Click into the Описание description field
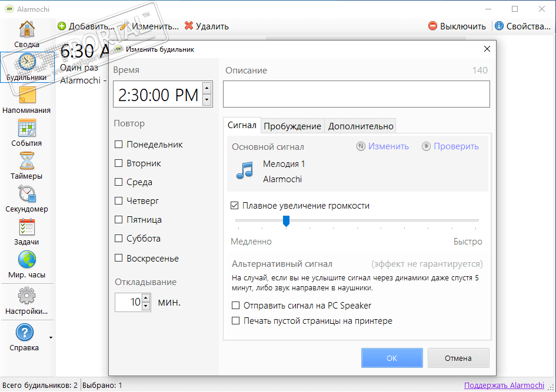Image resolution: width=556 pixels, height=392 pixels. click(x=357, y=94)
